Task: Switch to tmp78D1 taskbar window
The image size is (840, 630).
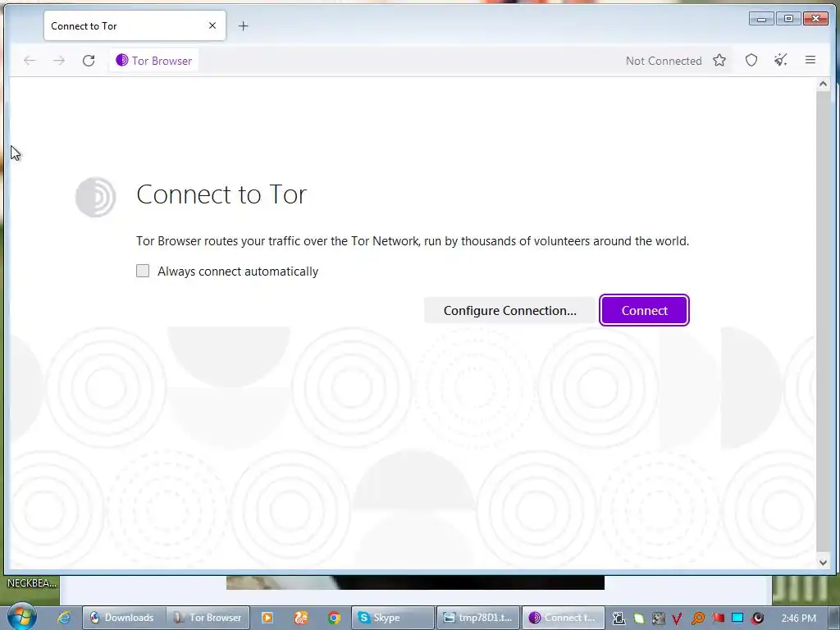Action: pyautogui.click(x=478, y=619)
